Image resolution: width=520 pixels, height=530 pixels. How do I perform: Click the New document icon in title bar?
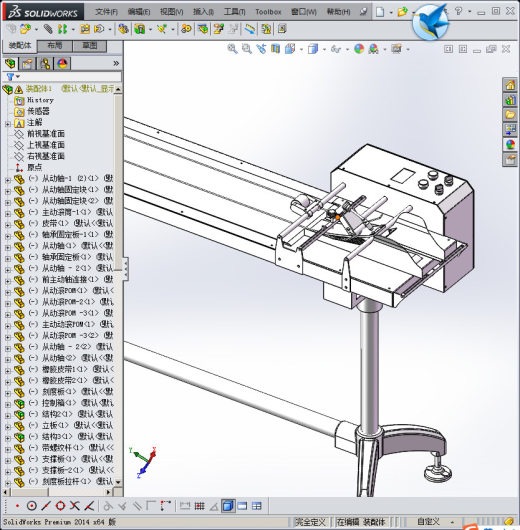tap(380, 12)
